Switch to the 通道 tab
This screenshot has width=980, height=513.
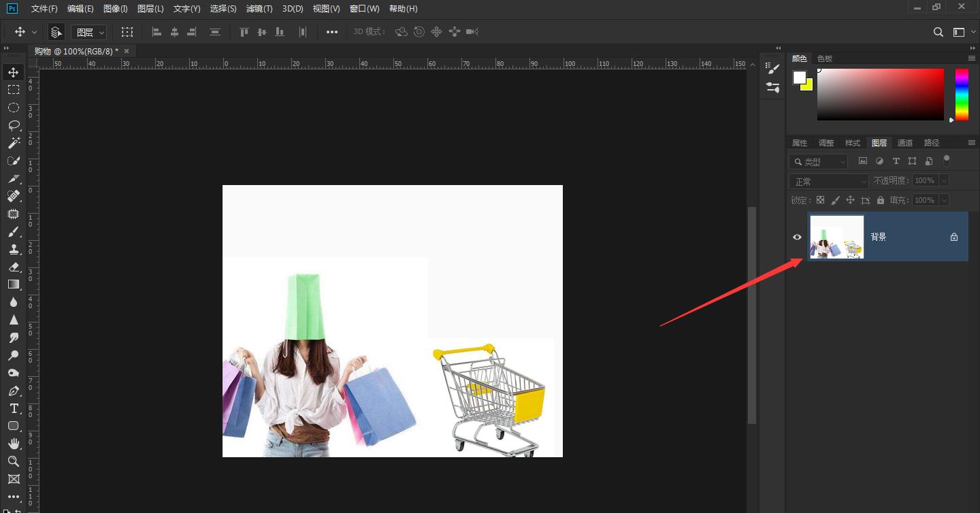905,143
